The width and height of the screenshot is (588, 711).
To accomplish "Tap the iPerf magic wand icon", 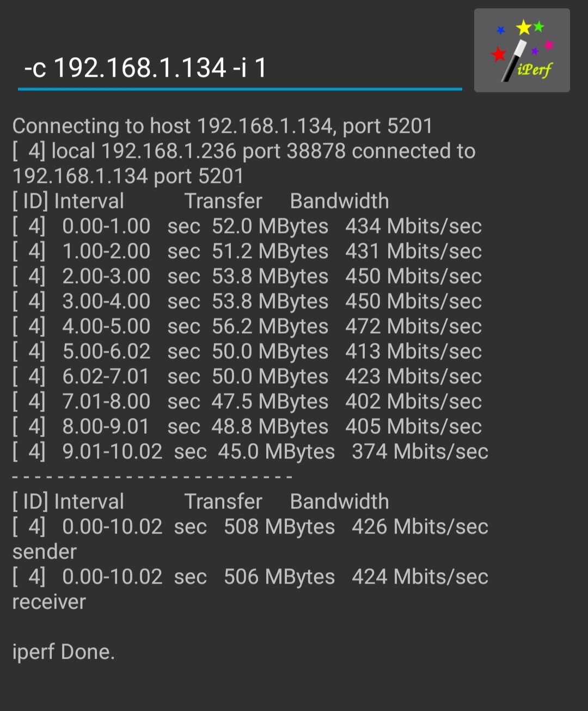I will [x=522, y=50].
